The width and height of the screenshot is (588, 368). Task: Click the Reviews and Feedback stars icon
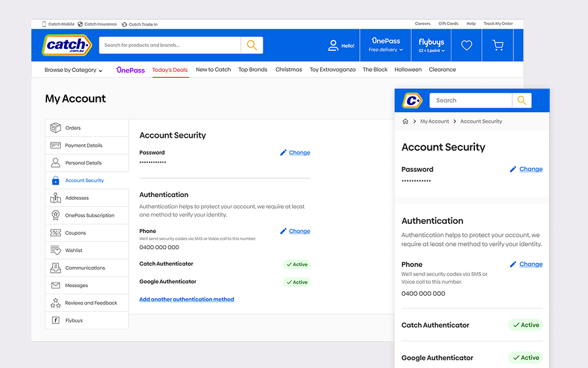point(56,303)
